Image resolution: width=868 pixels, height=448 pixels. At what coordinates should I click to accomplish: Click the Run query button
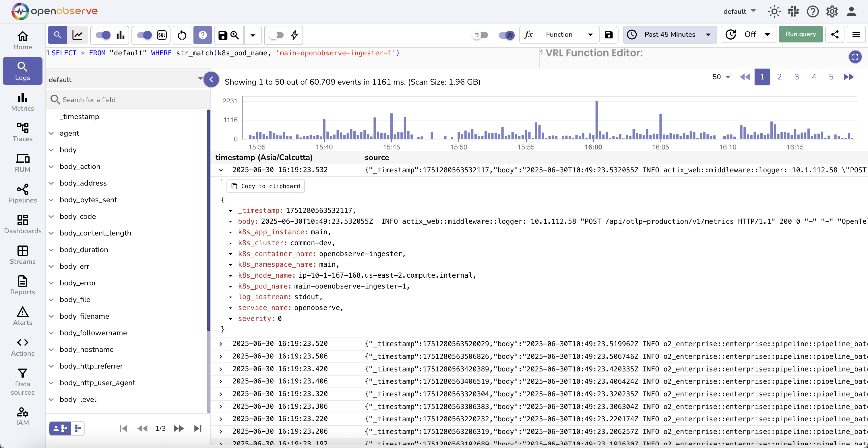click(800, 34)
